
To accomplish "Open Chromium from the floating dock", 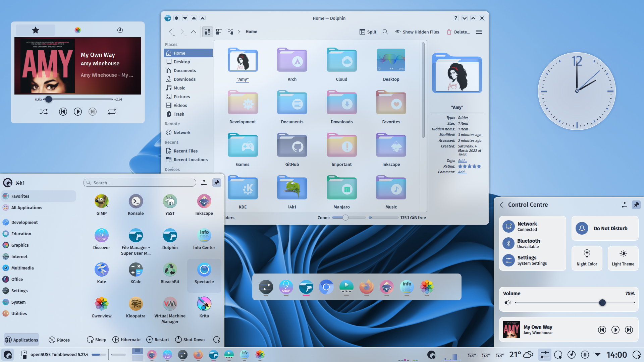I will pyautogui.click(x=326, y=287).
